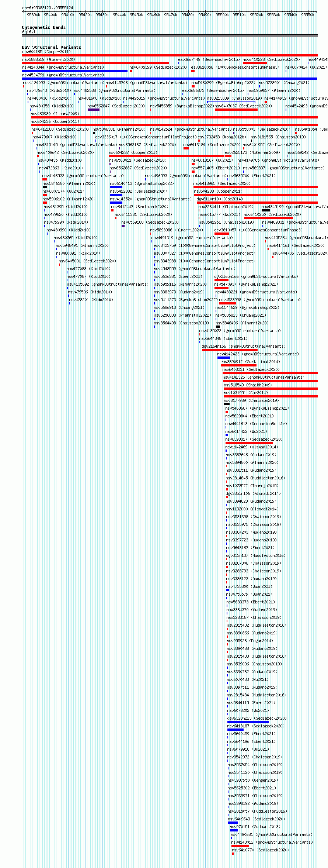The image size is (328, 868).
Task: Open variant nsv6256883 (Prakrithi2022)
Action: pos(182,315)
